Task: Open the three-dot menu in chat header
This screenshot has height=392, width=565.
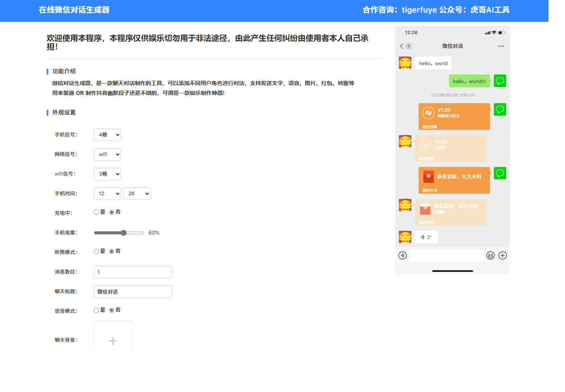Action: [x=501, y=46]
